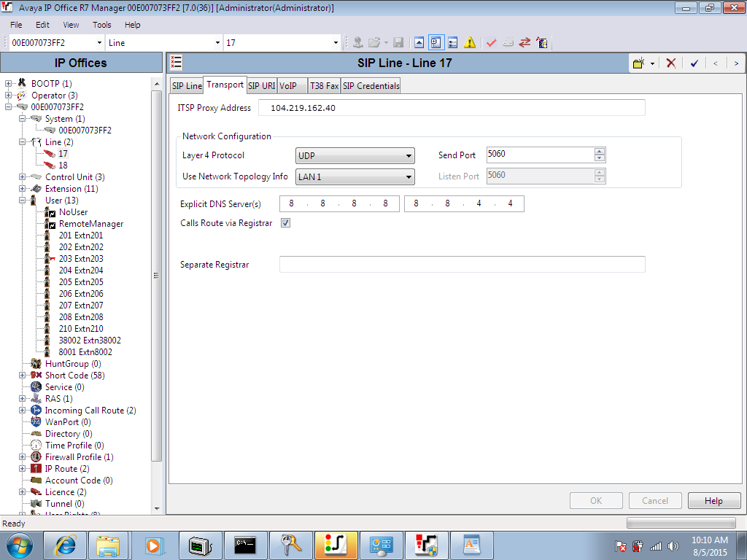Click the Help button at bottom right
Screen dimensions: 747x560
point(713,500)
